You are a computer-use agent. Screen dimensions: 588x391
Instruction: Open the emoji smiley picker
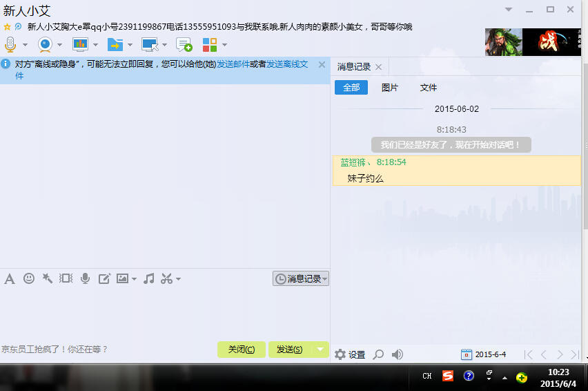[29, 278]
